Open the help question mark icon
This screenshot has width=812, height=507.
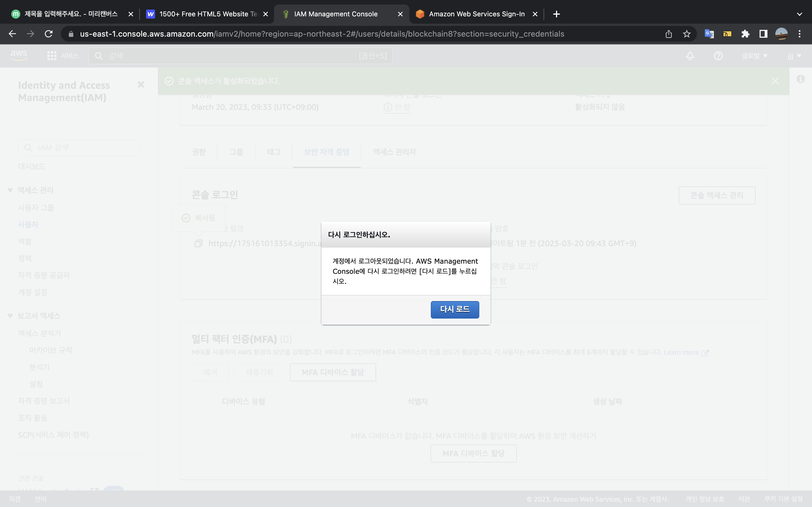point(718,56)
